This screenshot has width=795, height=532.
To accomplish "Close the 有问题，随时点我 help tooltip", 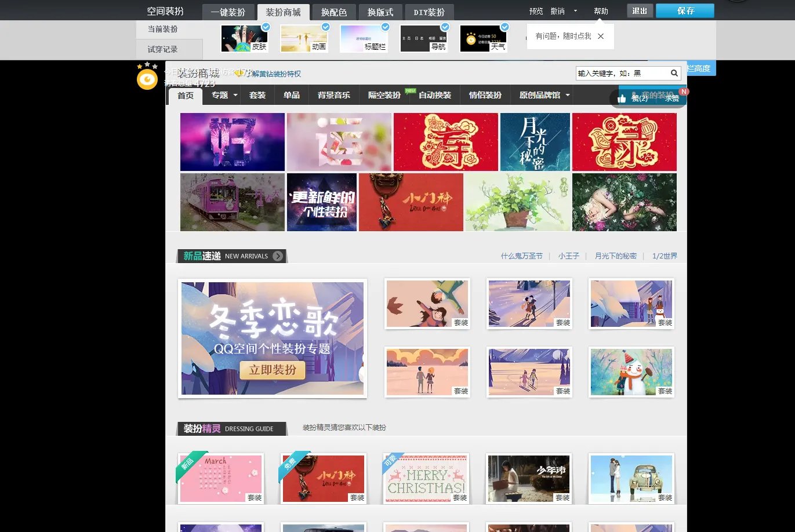I will (601, 36).
